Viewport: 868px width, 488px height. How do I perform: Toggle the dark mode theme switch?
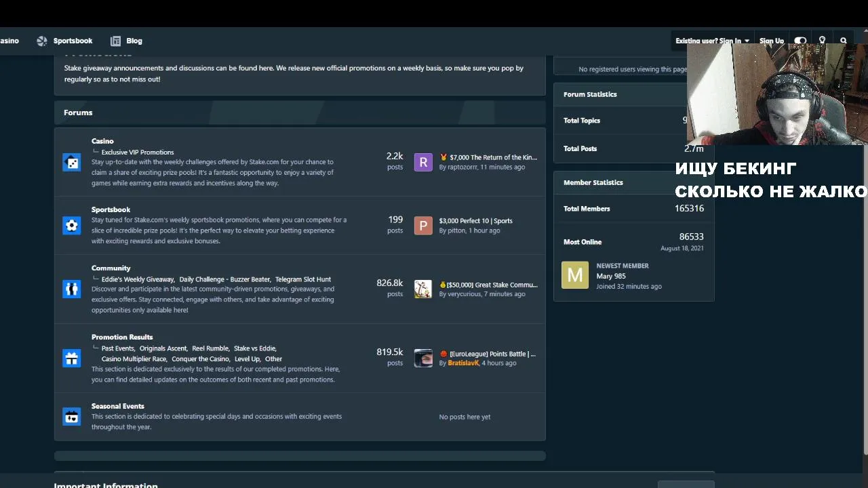(x=800, y=41)
